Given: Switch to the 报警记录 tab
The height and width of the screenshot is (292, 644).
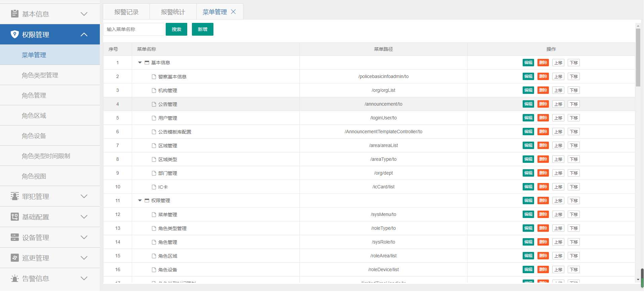Looking at the screenshot, I should 126,12.
